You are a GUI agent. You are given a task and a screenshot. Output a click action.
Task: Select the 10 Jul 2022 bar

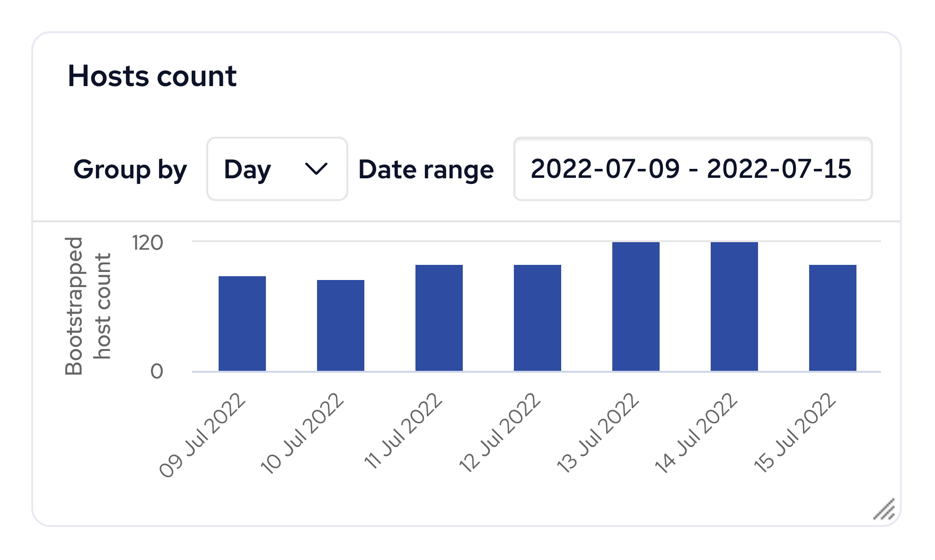coord(341,325)
